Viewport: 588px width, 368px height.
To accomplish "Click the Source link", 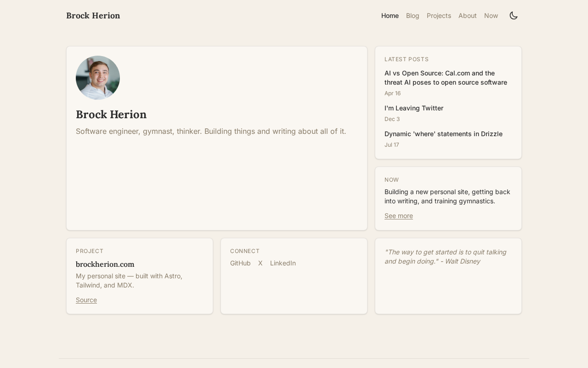I will (86, 300).
